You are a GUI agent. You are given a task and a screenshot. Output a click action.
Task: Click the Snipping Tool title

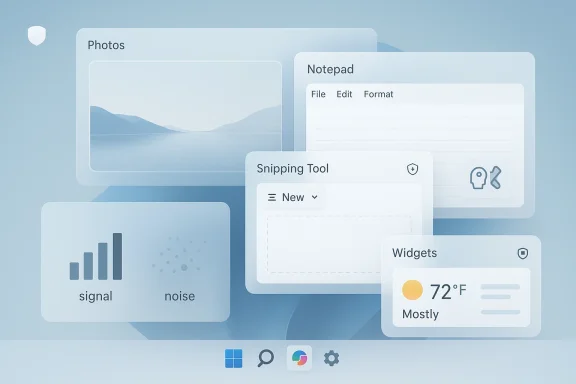(x=292, y=169)
